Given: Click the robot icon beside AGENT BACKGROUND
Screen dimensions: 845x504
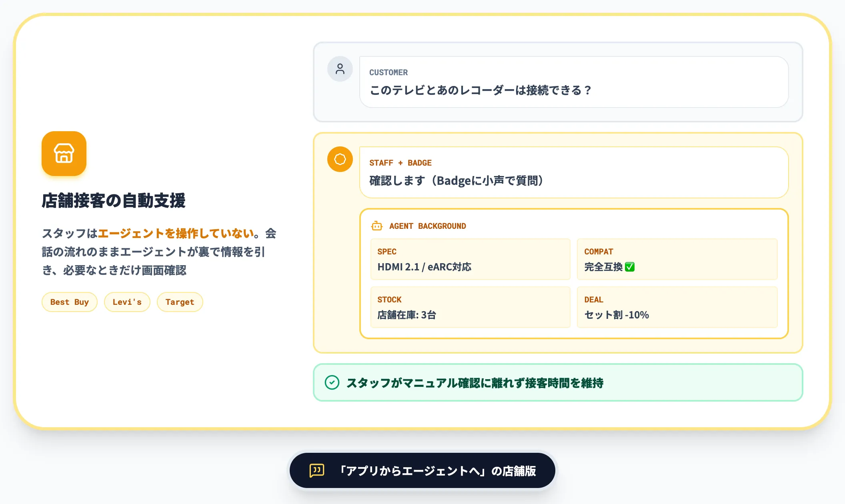Looking at the screenshot, I should [377, 226].
